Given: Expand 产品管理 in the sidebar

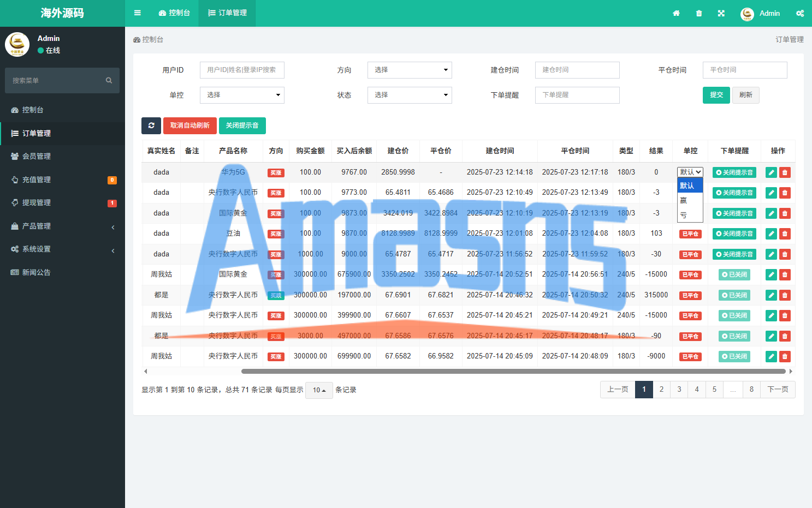Looking at the screenshot, I should (x=62, y=226).
